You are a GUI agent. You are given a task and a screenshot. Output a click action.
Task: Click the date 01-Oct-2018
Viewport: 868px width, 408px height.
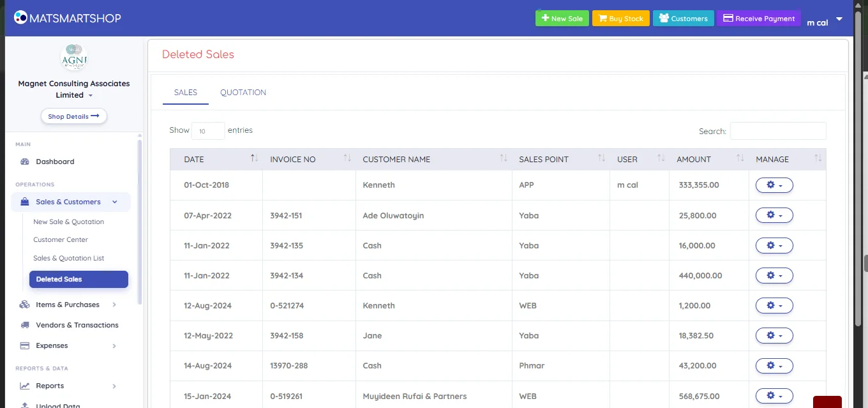tap(206, 185)
